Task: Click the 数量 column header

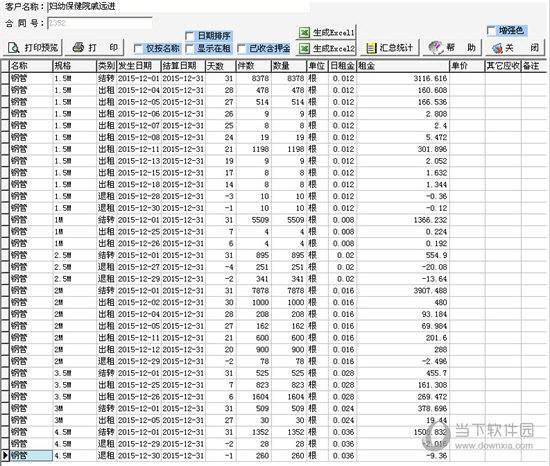Action: pyautogui.click(x=289, y=66)
